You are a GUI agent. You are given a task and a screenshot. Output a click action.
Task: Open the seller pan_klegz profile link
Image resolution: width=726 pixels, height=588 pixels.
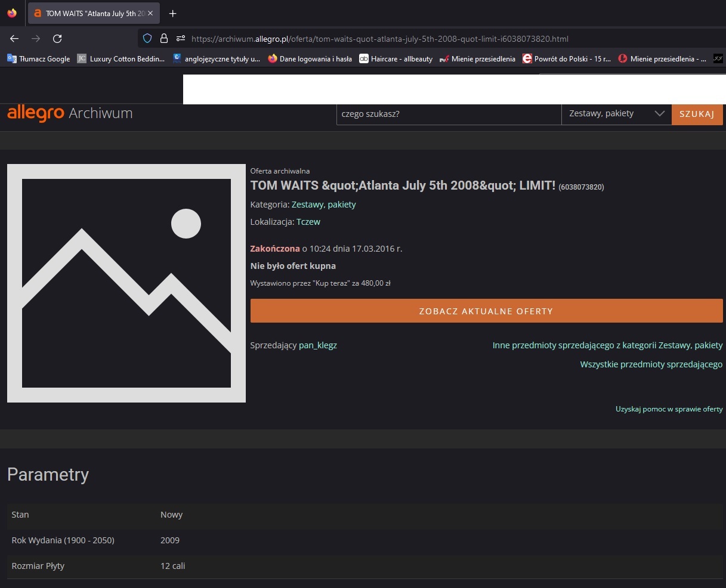(x=317, y=345)
